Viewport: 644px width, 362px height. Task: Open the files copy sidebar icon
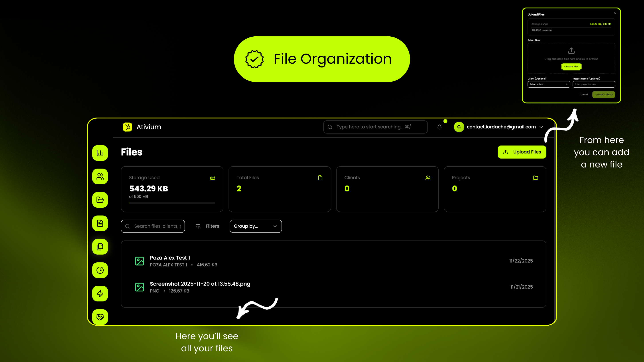(x=100, y=247)
